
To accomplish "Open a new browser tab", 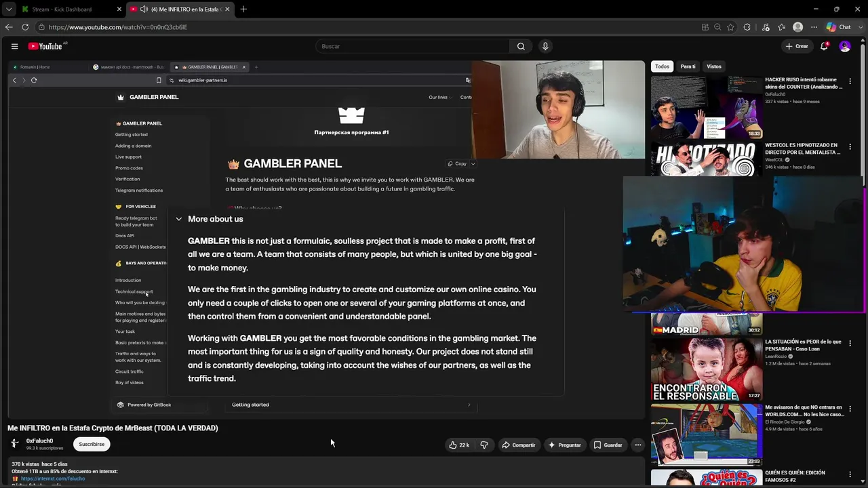I will coord(243,9).
